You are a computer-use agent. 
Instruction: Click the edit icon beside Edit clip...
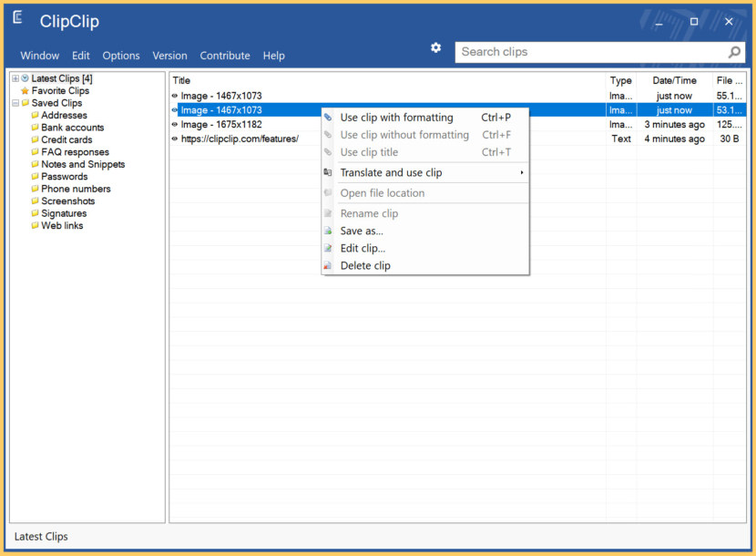coord(328,248)
